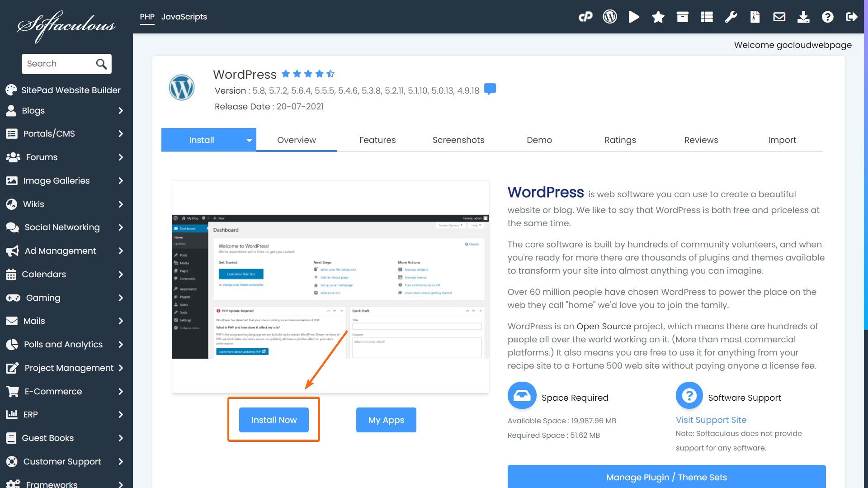Open the Screenshots tab

tap(458, 140)
